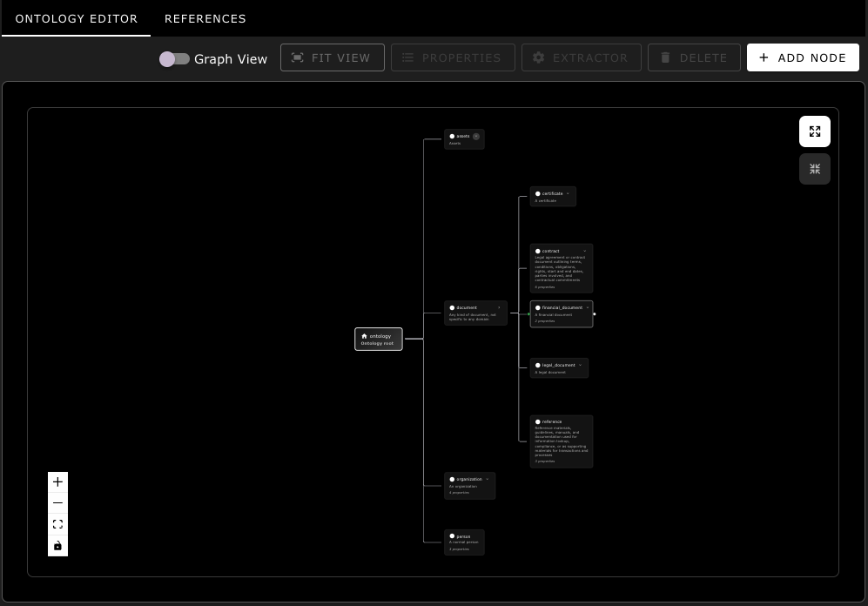868x606 pixels.
Task: Click the right connector handle of financial_document
Action: [595, 314]
